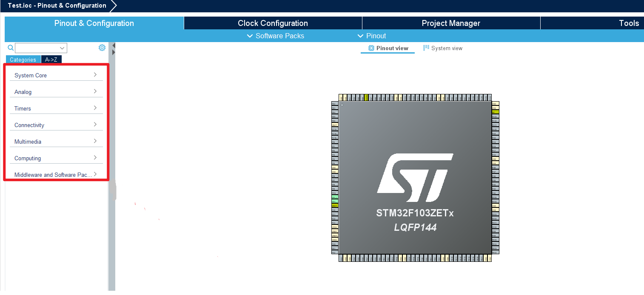Click the Pinout view chip icon
644x295 pixels.
tap(371, 48)
